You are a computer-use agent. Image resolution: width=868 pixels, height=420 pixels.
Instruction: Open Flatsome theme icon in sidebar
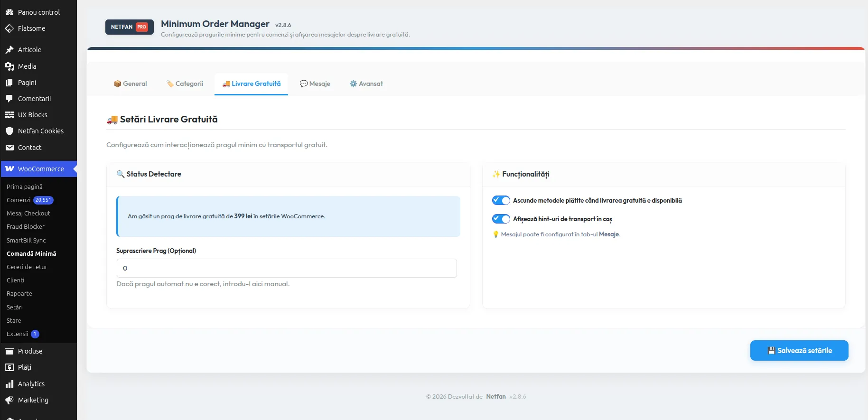[9, 28]
